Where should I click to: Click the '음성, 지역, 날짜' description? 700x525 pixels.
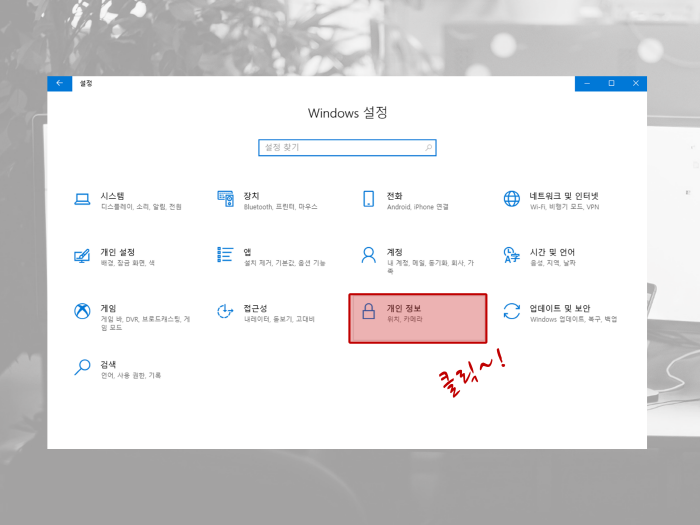click(x=553, y=263)
